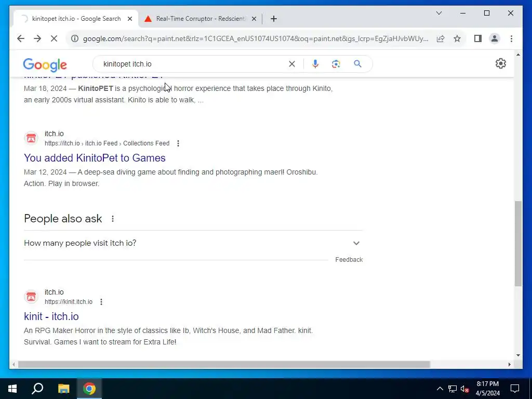Clear the Google search box
The height and width of the screenshot is (399, 532).
tap(292, 64)
